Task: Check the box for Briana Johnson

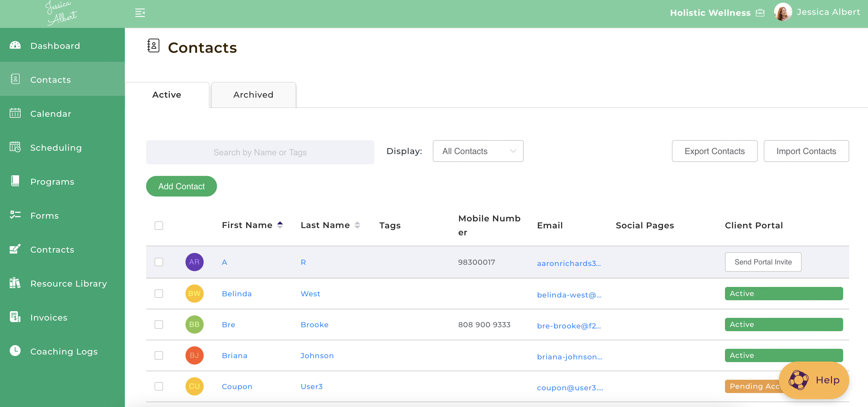Action: 159,355
